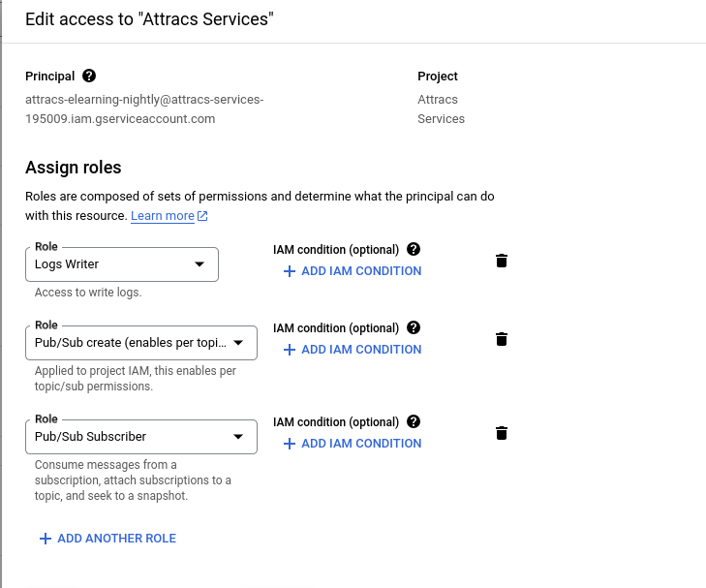706x588 pixels.
Task: Click the help icon next to Principal
Action: (x=89, y=76)
